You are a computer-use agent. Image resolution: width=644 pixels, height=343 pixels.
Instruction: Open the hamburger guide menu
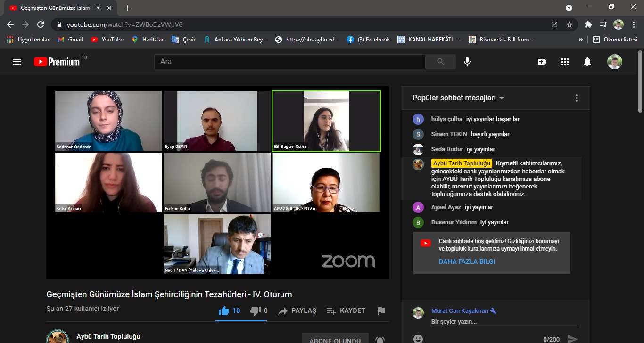(17, 62)
